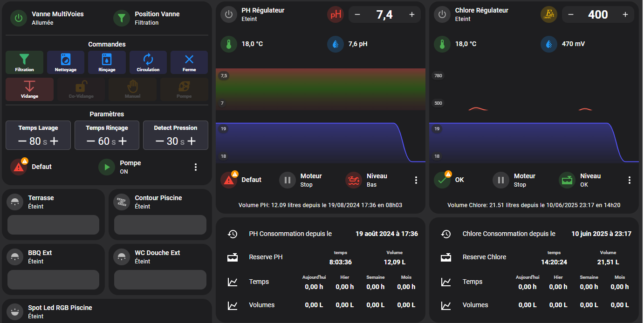Toggle the BBQ Ext light
644x323 pixels.
click(15, 257)
